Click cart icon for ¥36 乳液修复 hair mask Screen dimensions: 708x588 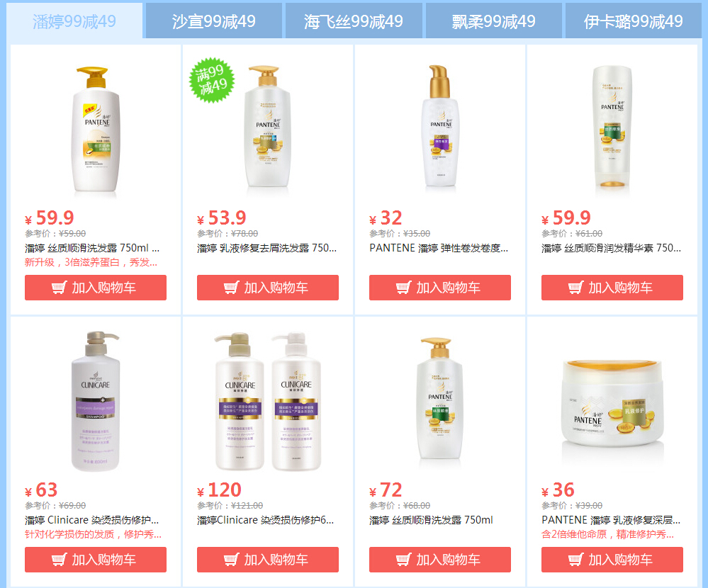(x=575, y=560)
